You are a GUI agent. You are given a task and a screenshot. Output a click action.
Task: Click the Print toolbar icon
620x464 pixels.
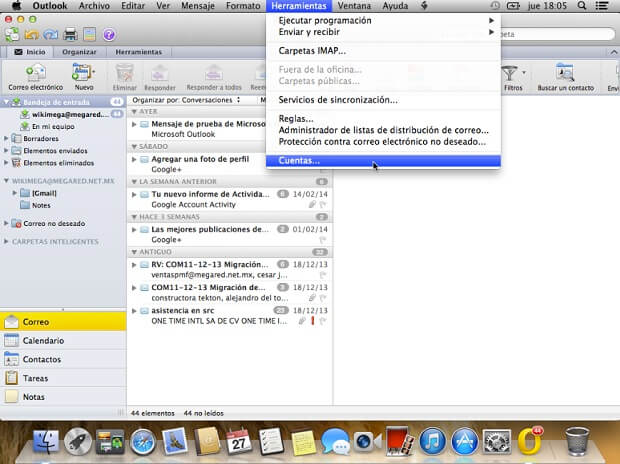(70, 35)
